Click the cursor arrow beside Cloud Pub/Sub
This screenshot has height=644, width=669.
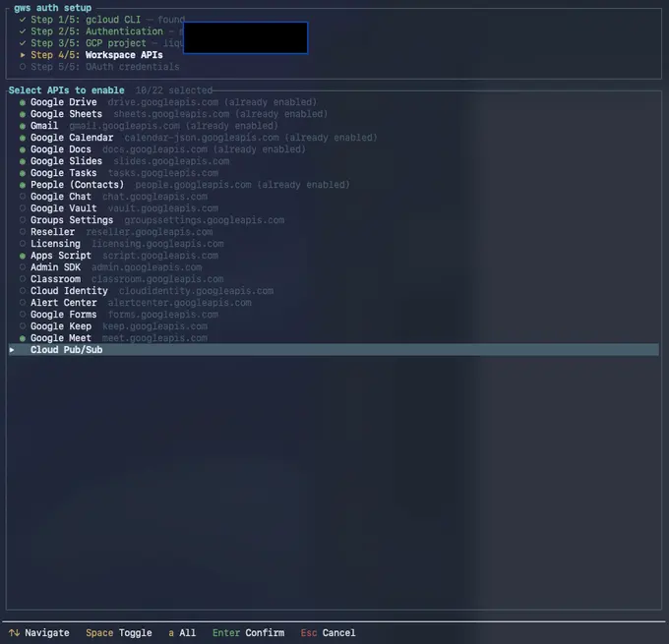tap(12, 350)
